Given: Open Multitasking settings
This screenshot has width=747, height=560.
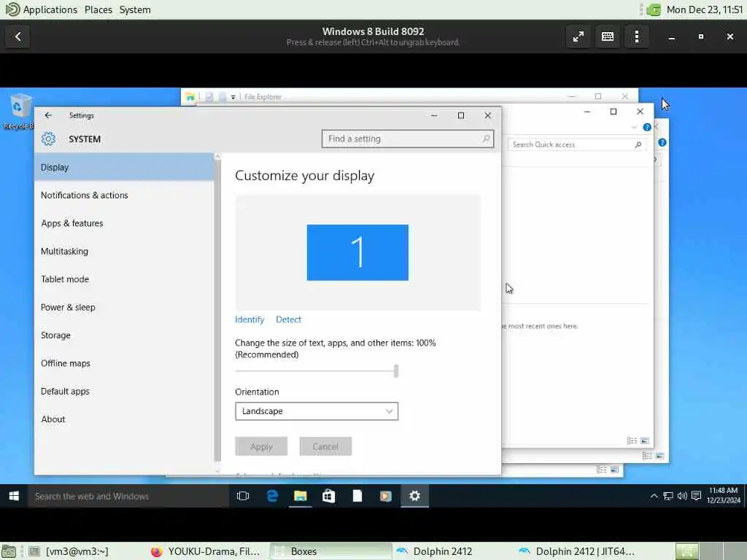Looking at the screenshot, I should tap(124, 252).
